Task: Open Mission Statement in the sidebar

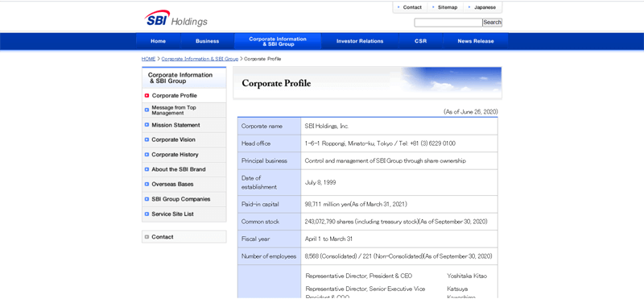Action: click(x=184, y=125)
